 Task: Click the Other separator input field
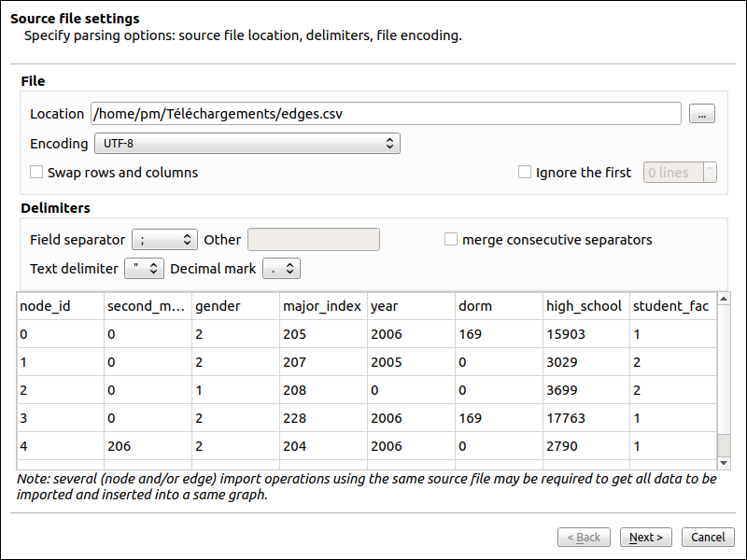313,240
